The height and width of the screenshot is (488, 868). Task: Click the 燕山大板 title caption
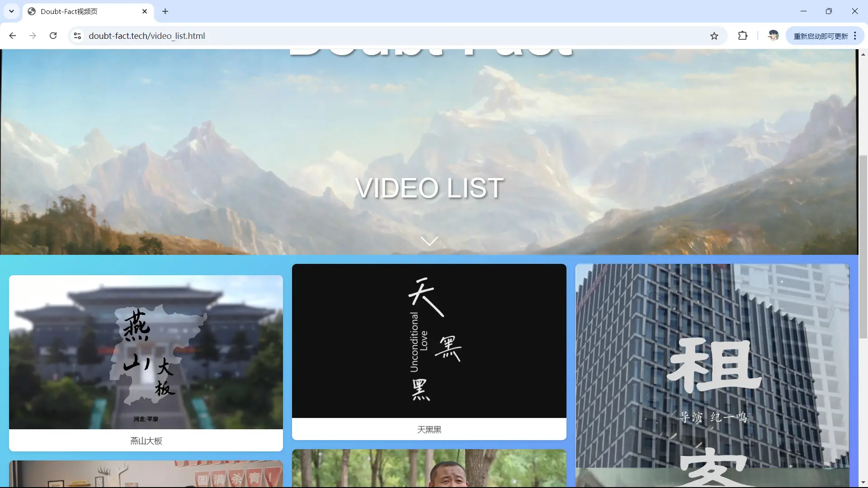(146, 441)
